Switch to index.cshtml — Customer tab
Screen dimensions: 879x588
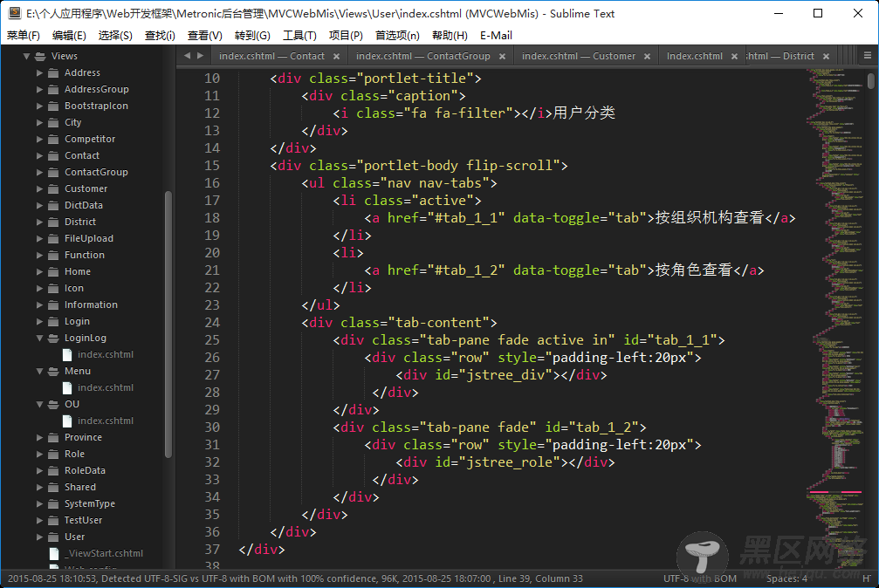(x=578, y=56)
